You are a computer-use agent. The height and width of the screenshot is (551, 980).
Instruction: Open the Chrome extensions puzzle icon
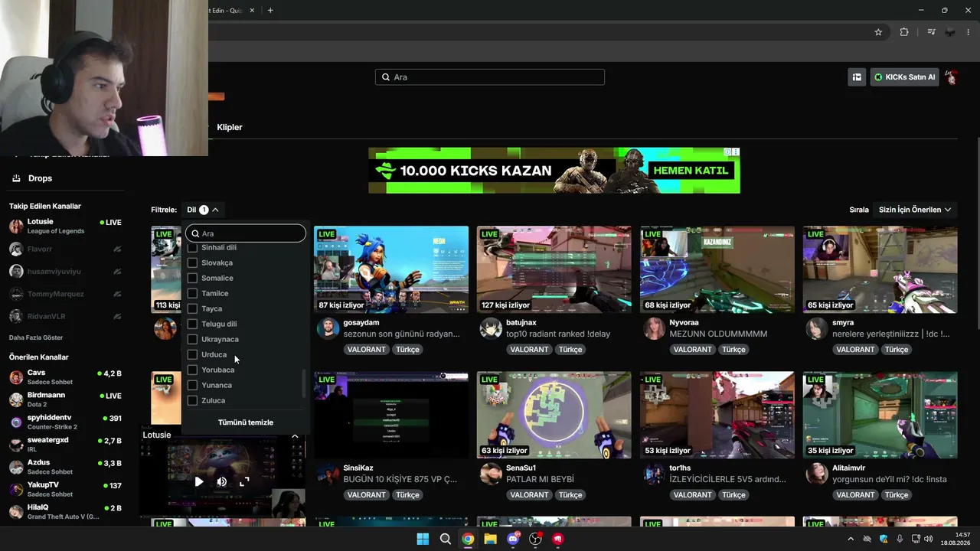[904, 32]
